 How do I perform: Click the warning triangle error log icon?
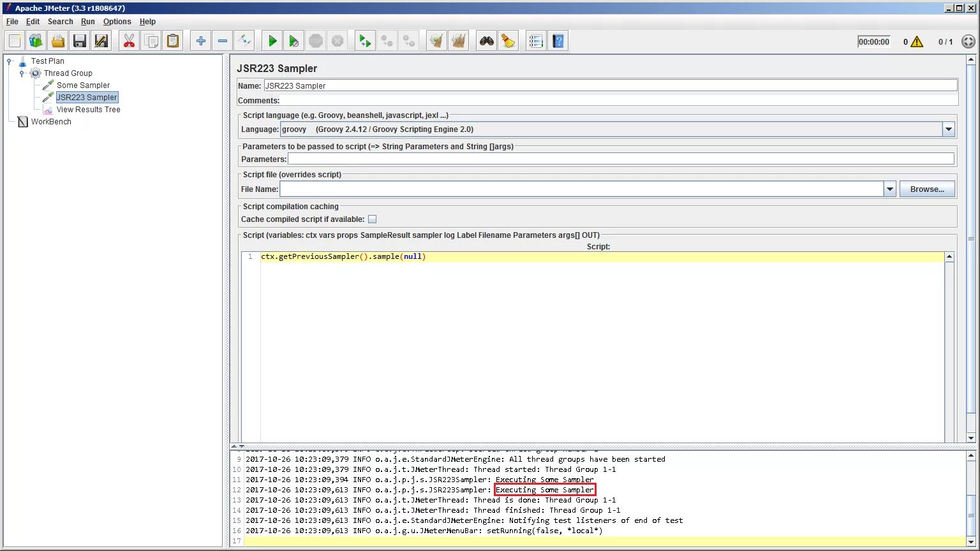(917, 41)
